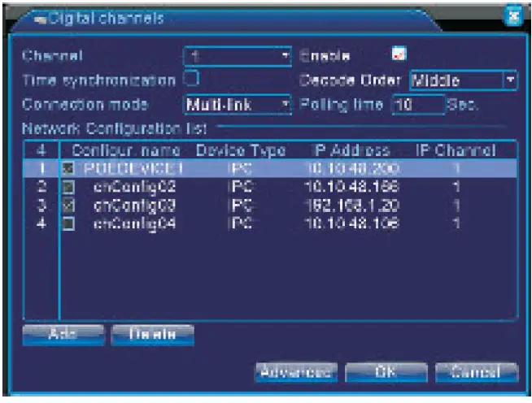
Task: Click IP address 10.10.48.106
Action: pyautogui.click(x=351, y=223)
